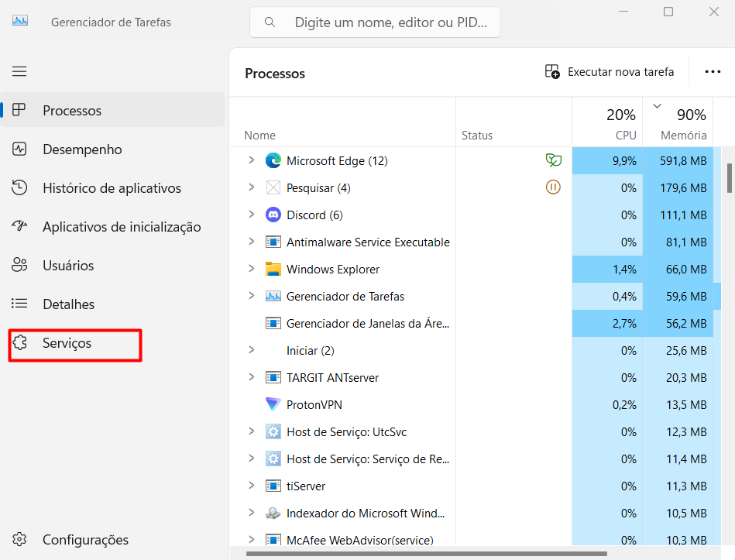Click the Antimalware Service Executable icon

point(273,242)
